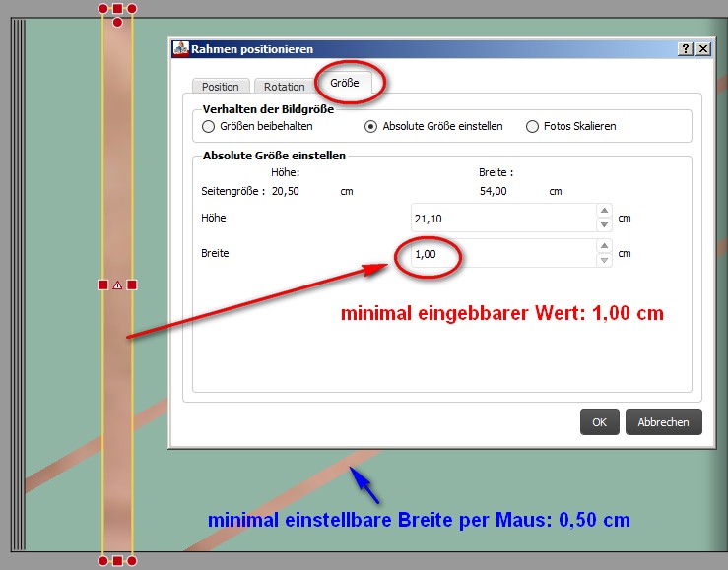The height and width of the screenshot is (570, 728).
Task: Open the Rotation tab
Action: tap(284, 87)
